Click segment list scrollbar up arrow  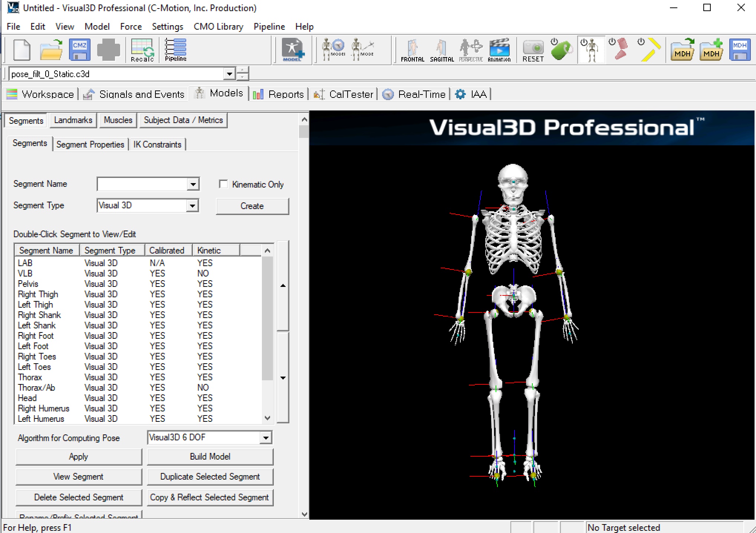[267, 251]
